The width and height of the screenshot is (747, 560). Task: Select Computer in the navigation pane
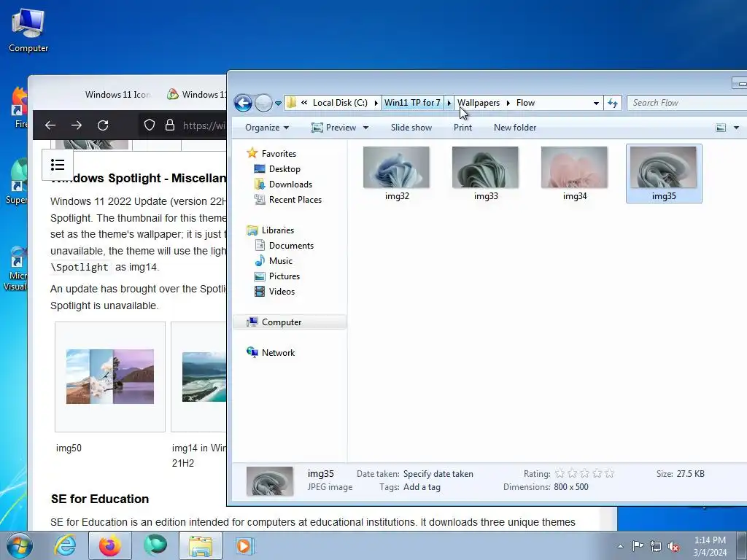[290, 322]
